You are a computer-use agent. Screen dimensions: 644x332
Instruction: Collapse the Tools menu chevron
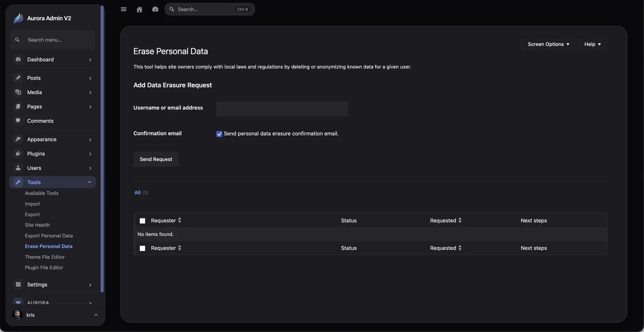[x=89, y=182]
